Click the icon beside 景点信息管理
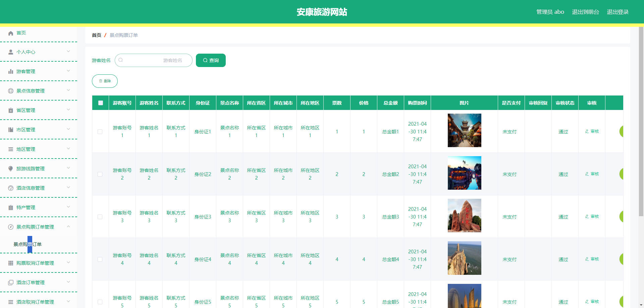The width and height of the screenshot is (644, 308). [x=11, y=91]
